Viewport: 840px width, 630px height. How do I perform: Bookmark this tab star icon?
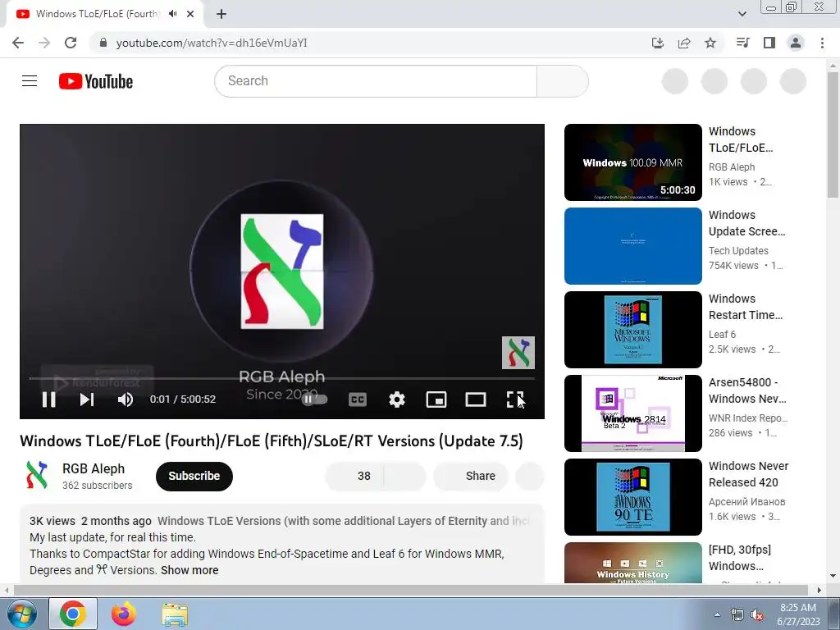pos(710,43)
